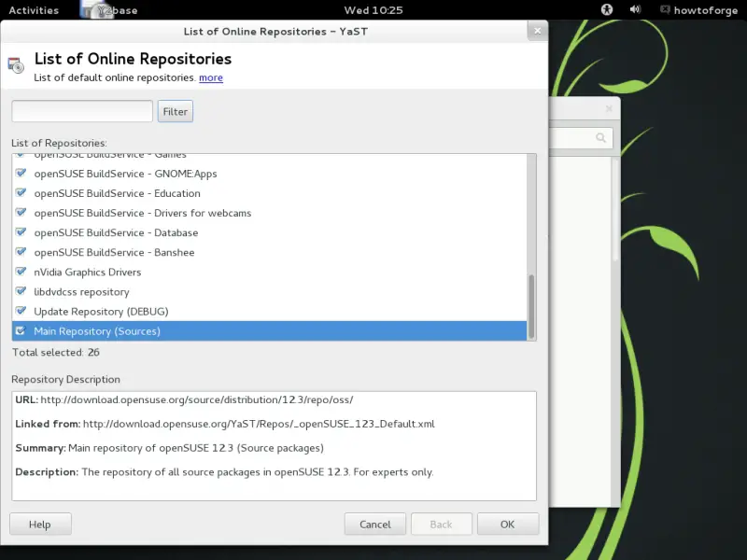Disable the Drivers for webcams checkbox

pos(21,213)
